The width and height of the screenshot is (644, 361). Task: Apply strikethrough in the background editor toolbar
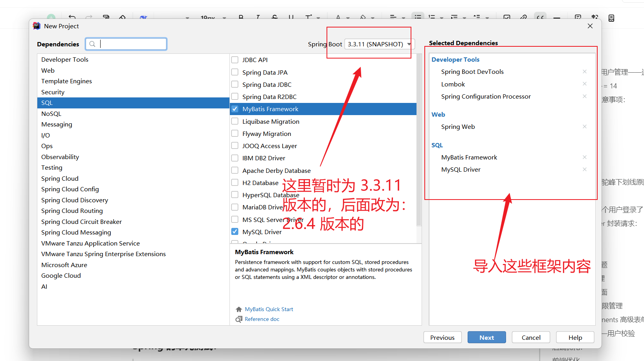[x=275, y=17]
